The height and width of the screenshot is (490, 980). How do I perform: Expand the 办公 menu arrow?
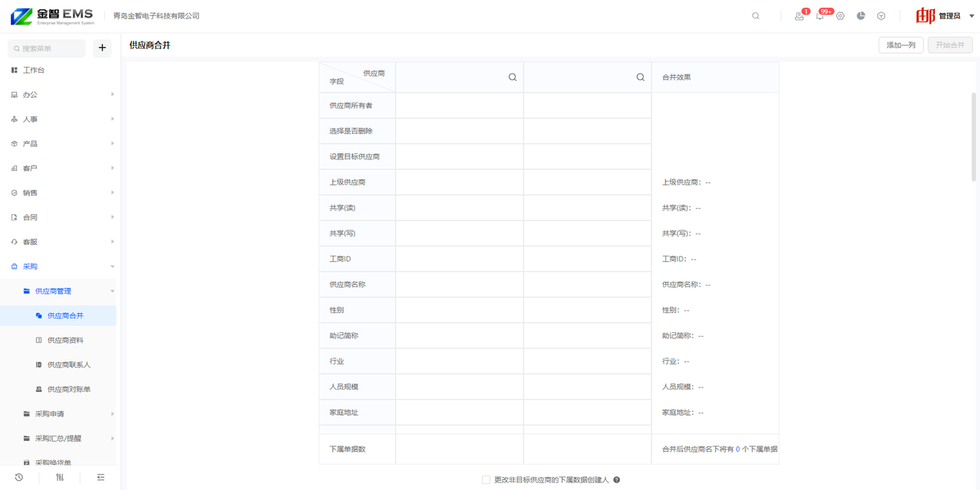(x=113, y=95)
